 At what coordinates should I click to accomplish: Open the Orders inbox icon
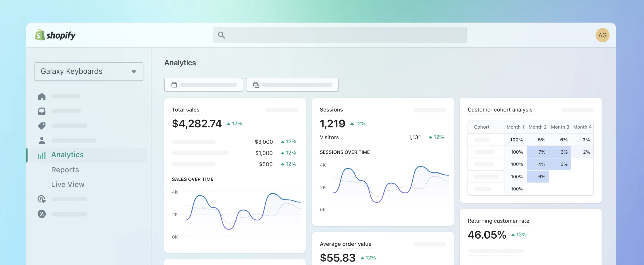[42, 111]
